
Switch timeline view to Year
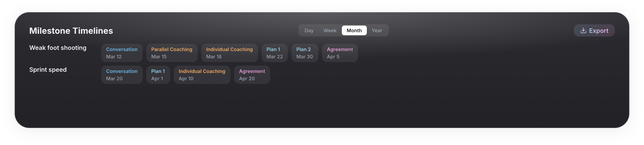tap(377, 30)
